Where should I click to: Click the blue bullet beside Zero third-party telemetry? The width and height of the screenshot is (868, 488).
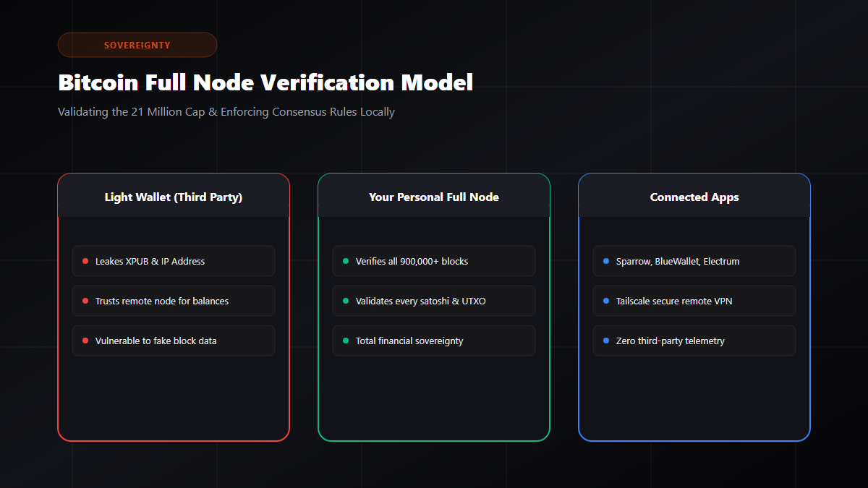click(x=606, y=341)
